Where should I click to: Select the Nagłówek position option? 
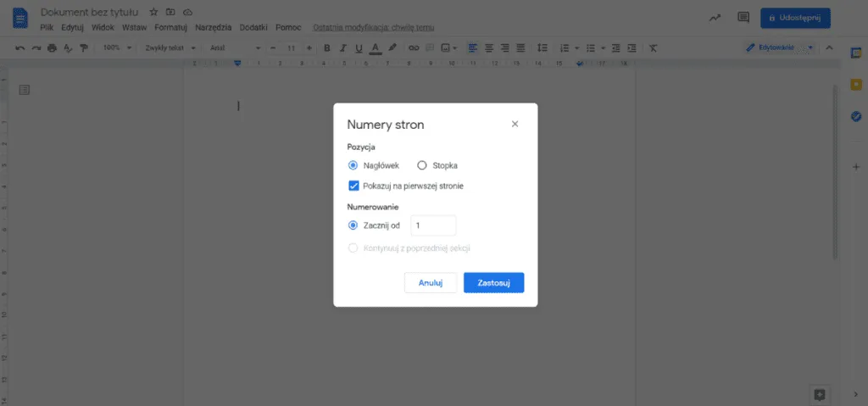click(x=353, y=165)
